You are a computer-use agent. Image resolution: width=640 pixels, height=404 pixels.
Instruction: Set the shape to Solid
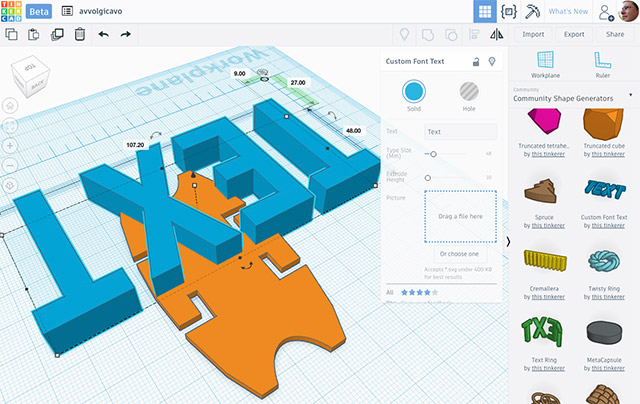413,91
